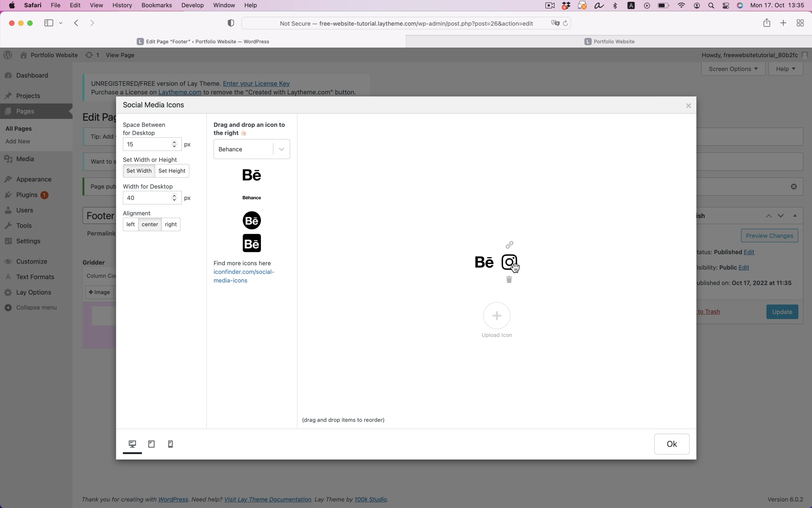Image resolution: width=812 pixels, height=508 pixels.
Task: Select Set Height option
Action: click(172, 171)
